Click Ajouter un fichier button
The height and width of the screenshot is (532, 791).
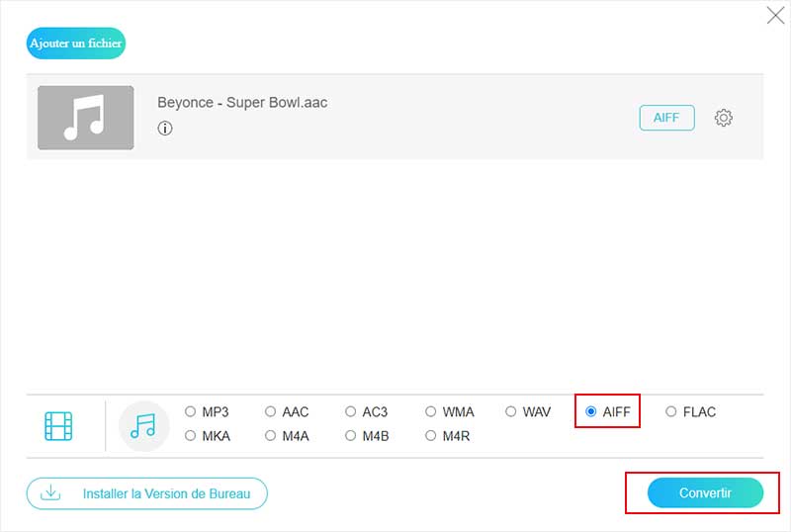coord(76,44)
